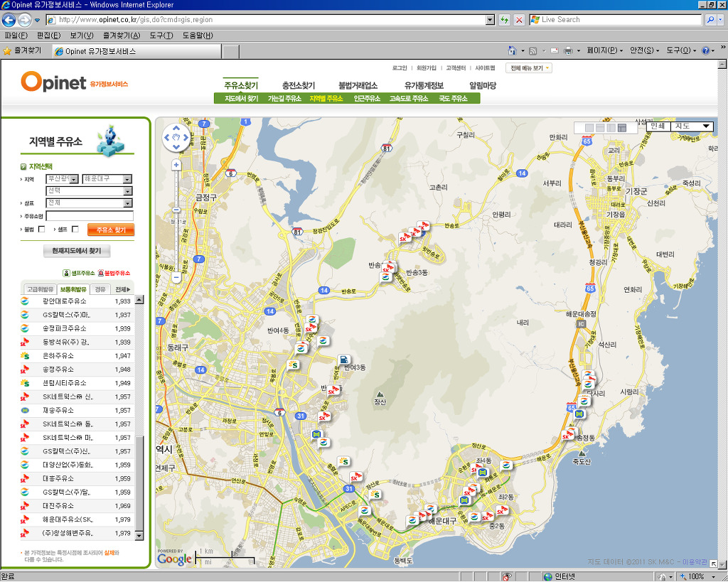Click the hand icon in the pan control
The height and width of the screenshot is (582, 728).
point(176,137)
